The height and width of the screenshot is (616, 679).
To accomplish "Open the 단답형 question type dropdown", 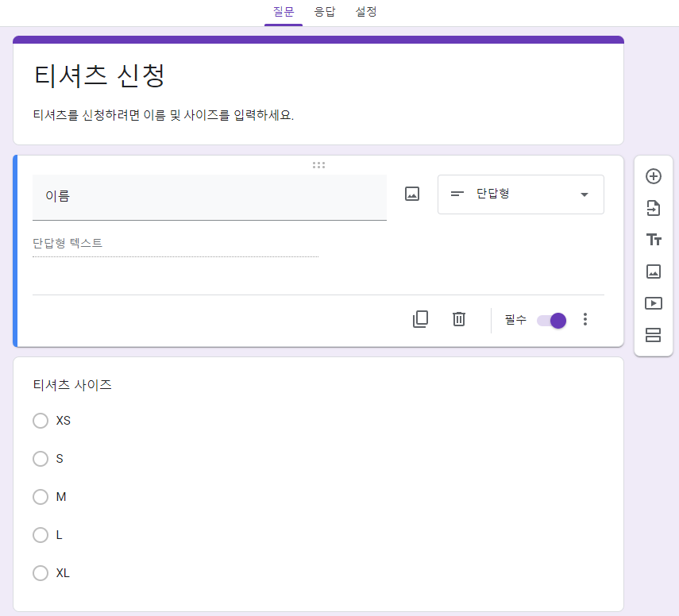I will coord(520,194).
